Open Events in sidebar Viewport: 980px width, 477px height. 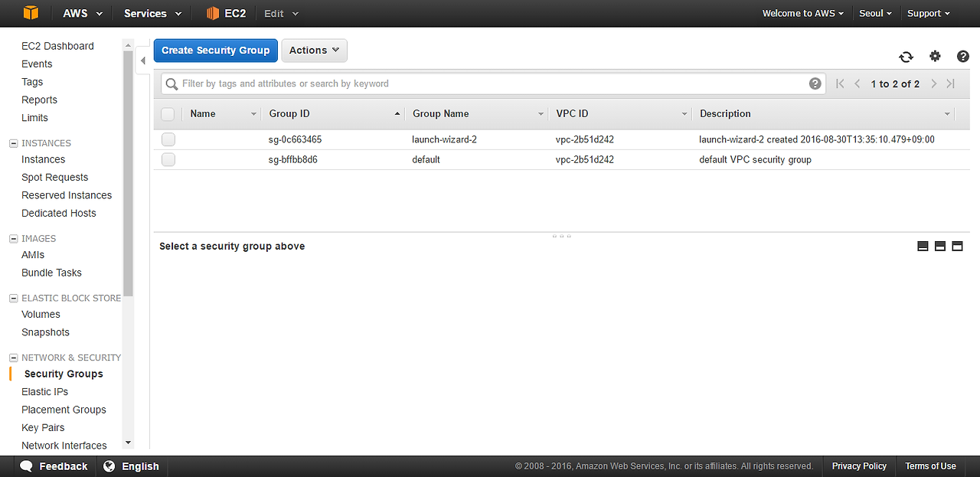click(x=37, y=64)
